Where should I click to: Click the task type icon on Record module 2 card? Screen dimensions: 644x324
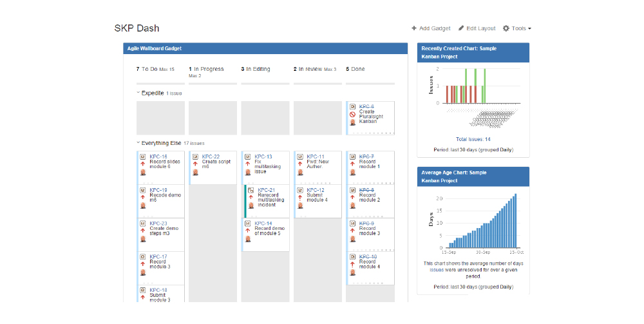[352, 190]
